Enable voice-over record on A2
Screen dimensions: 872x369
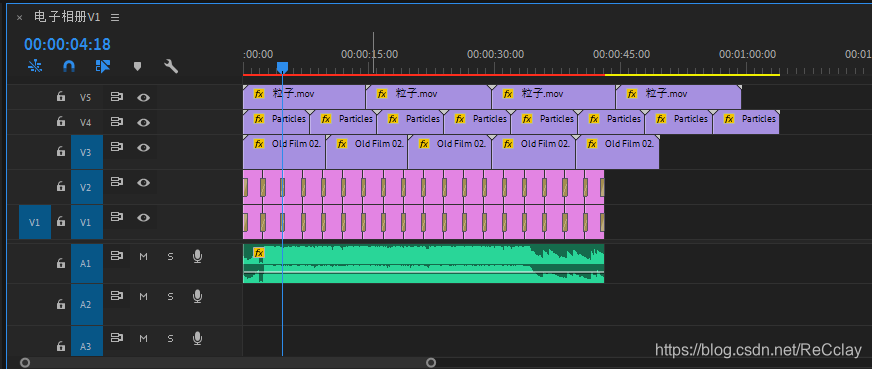pos(197,297)
